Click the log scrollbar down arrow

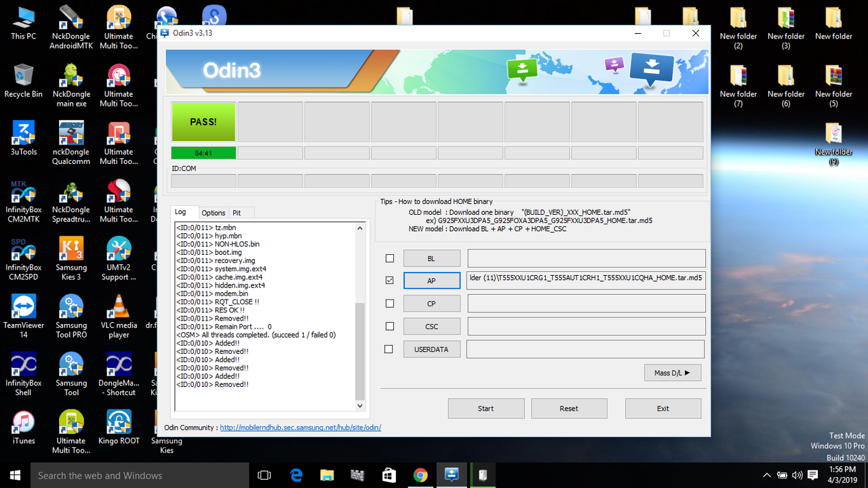[x=360, y=406]
